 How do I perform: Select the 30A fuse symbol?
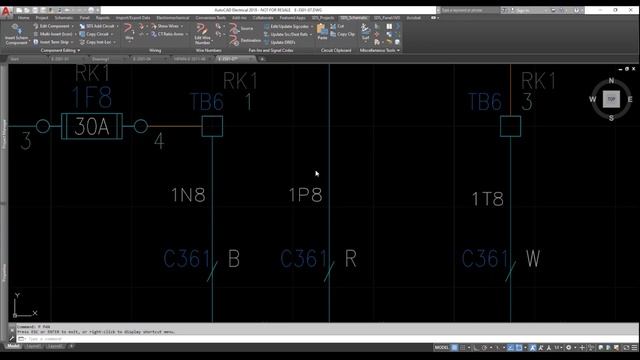click(x=92, y=126)
